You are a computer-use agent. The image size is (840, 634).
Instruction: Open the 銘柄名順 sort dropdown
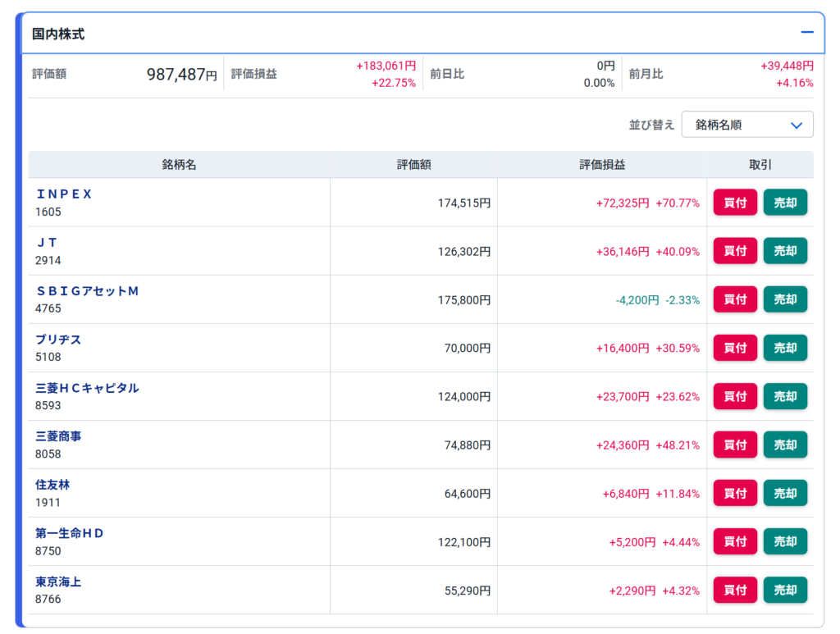747,125
